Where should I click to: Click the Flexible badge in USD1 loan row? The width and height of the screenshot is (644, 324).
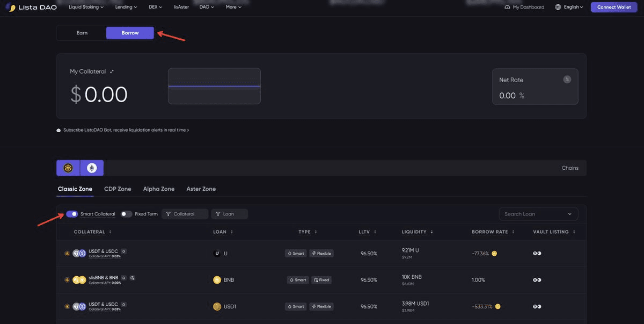click(322, 307)
